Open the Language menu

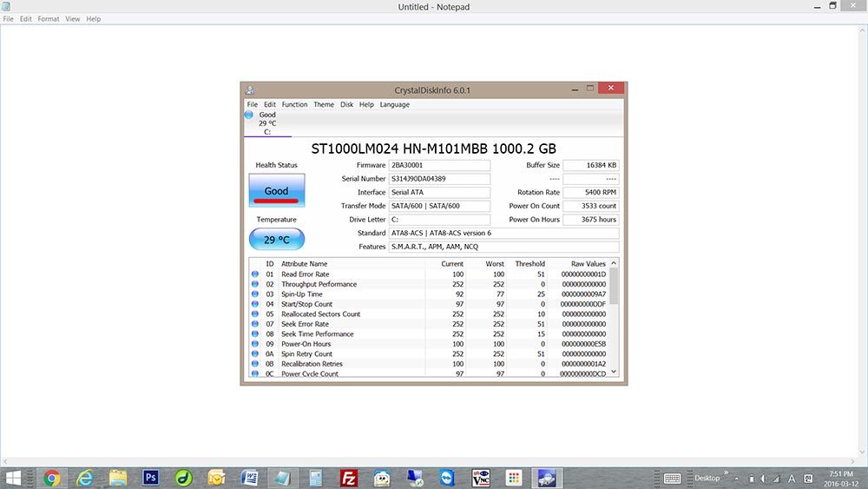pyautogui.click(x=395, y=104)
